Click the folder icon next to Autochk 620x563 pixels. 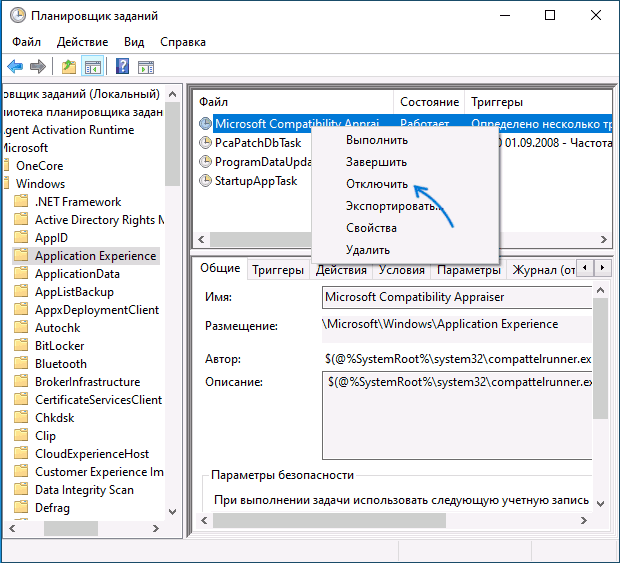coord(21,327)
